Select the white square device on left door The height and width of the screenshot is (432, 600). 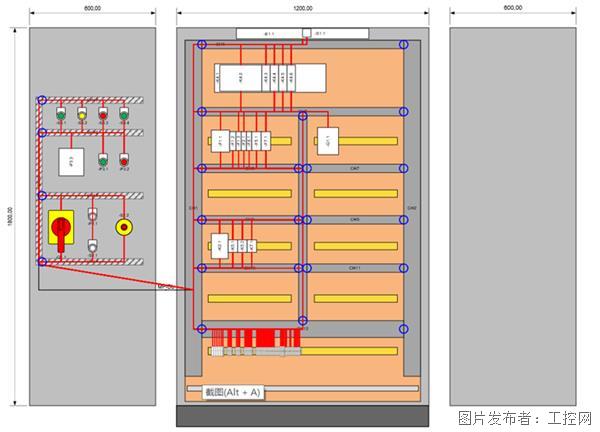tap(70, 161)
